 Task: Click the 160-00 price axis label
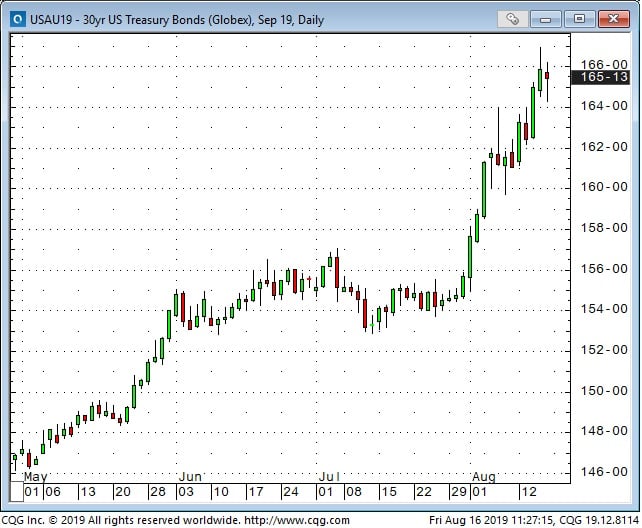coord(604,187)
